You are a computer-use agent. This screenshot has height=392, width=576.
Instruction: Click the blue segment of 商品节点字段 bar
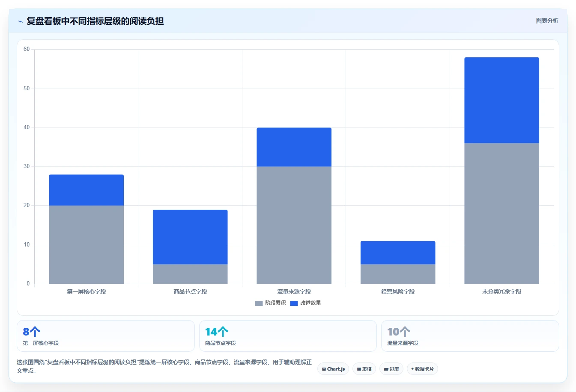[x=190, y=237]
